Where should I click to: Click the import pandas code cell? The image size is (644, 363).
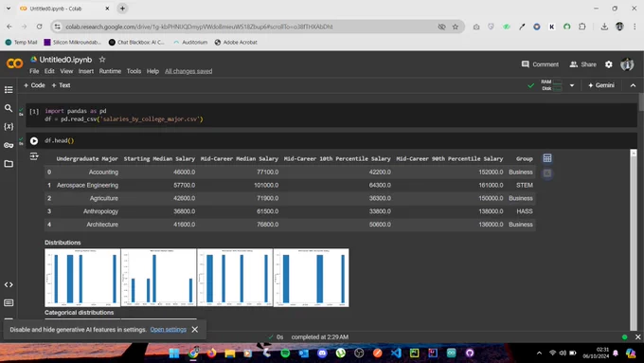coord(331,115)
